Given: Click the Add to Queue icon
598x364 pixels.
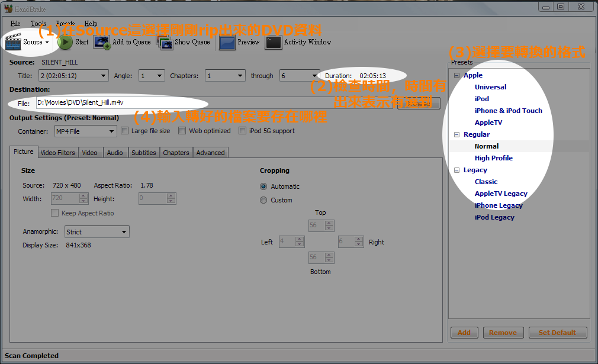Looking at the screenshot, I should pos(102,42).
